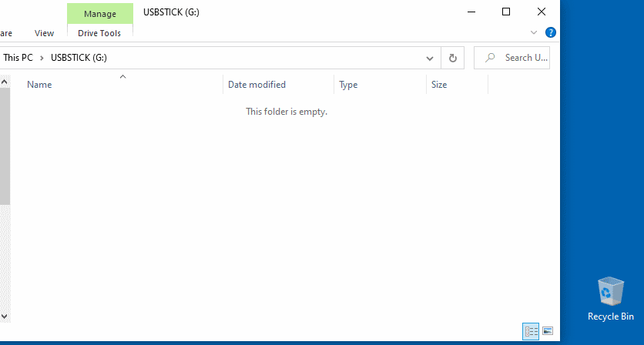
Task: Switch to Large icons view layout
Action: [x=548, y=331]
